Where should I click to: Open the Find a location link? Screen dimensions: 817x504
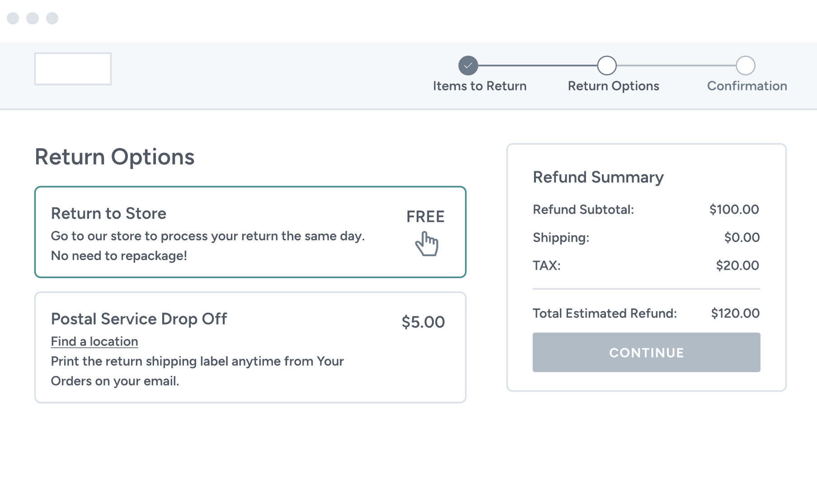coord(94,341)
